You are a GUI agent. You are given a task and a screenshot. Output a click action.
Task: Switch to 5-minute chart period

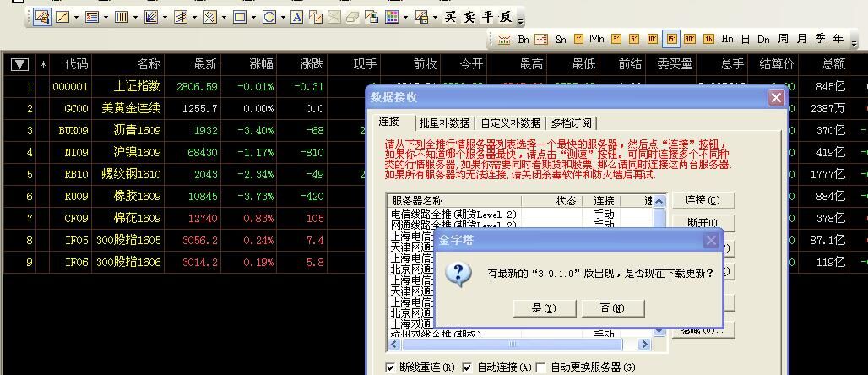pos(634,39)
